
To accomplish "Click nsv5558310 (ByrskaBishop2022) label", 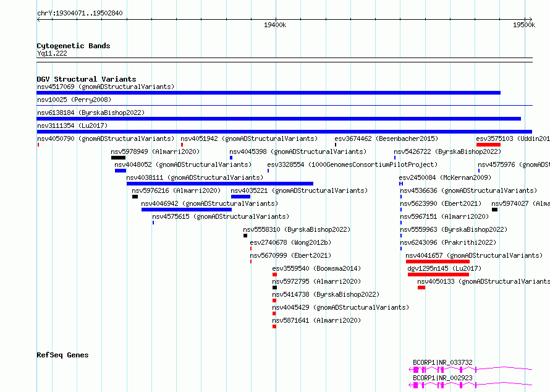I will coord(297,229).
